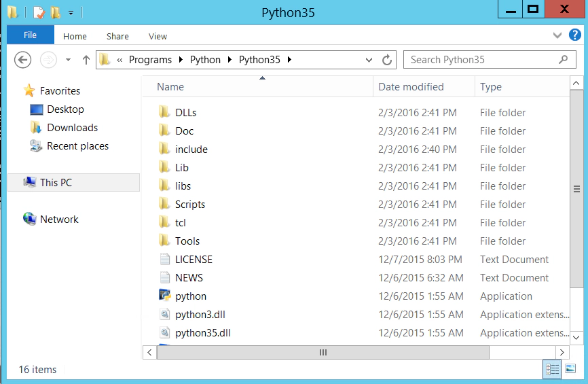Click the horizontal scrollbar thumb
The image size is (588, 384).
coord(323,353)
